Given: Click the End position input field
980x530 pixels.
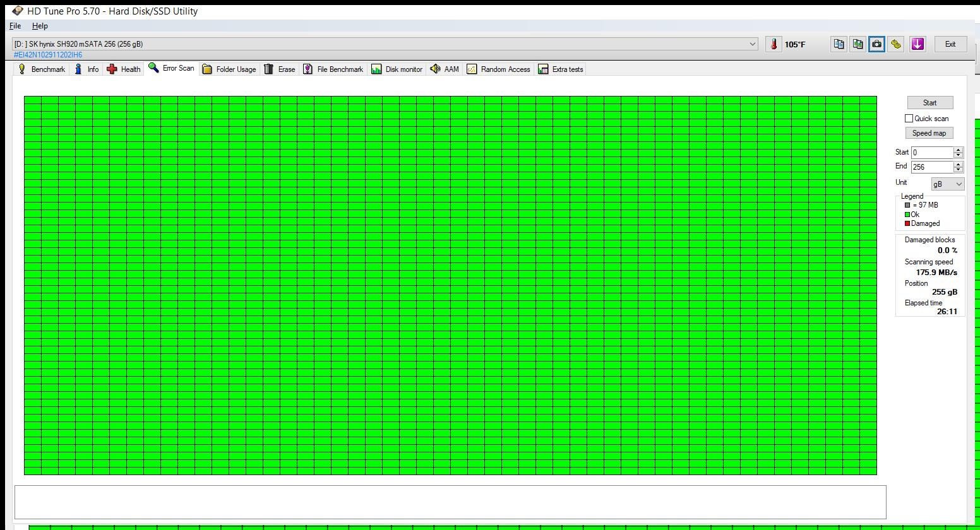Looking at the screenshot, I should [x=932, y=167].
